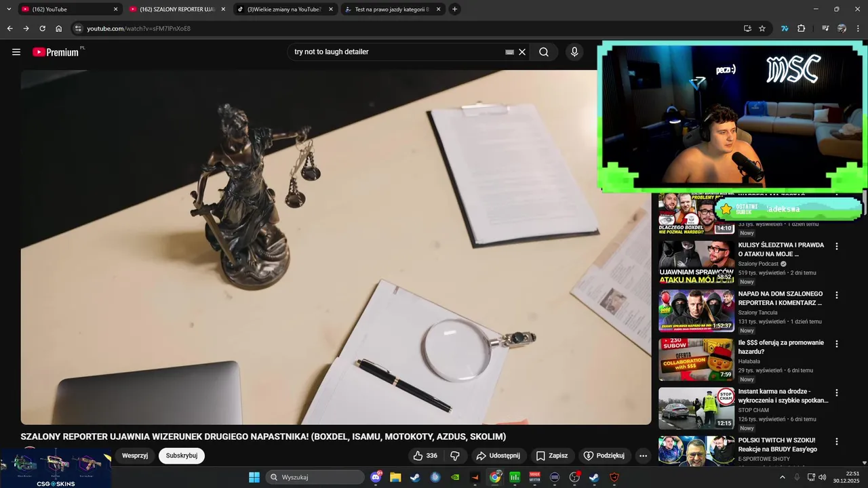Screen dimensions: 868x488
Task: Run search with the magnifier button
Action: [544, 52]
